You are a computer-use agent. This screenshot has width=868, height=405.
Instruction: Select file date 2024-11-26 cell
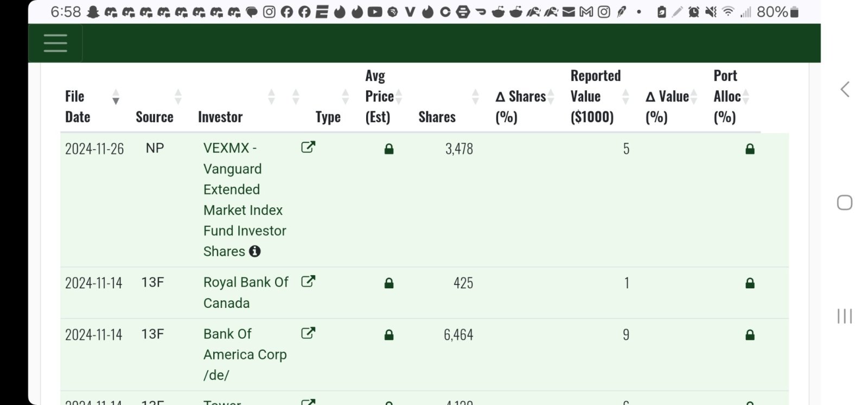(94, 149)
